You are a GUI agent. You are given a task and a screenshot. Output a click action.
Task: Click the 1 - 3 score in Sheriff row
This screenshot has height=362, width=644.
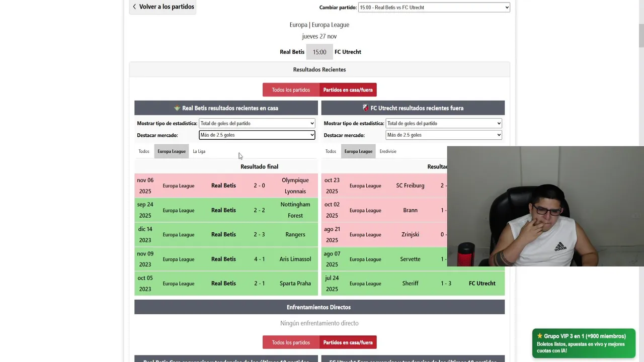(x=446, y=284)
